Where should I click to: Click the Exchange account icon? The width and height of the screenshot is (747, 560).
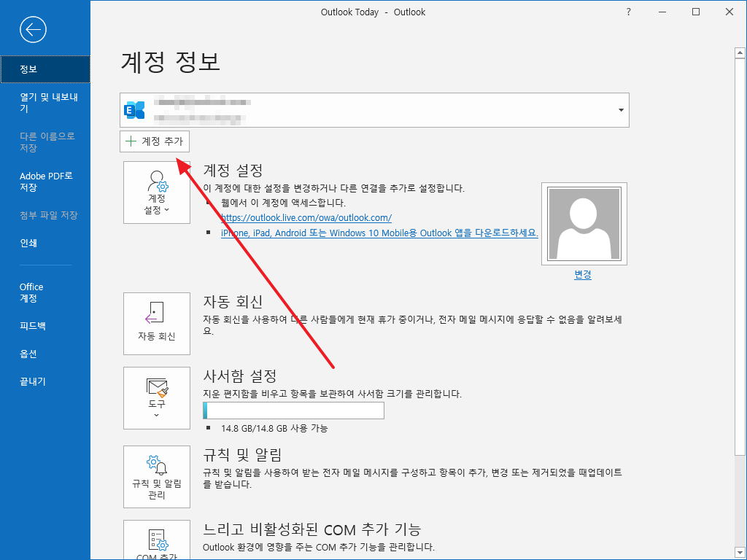click(134, 110)
